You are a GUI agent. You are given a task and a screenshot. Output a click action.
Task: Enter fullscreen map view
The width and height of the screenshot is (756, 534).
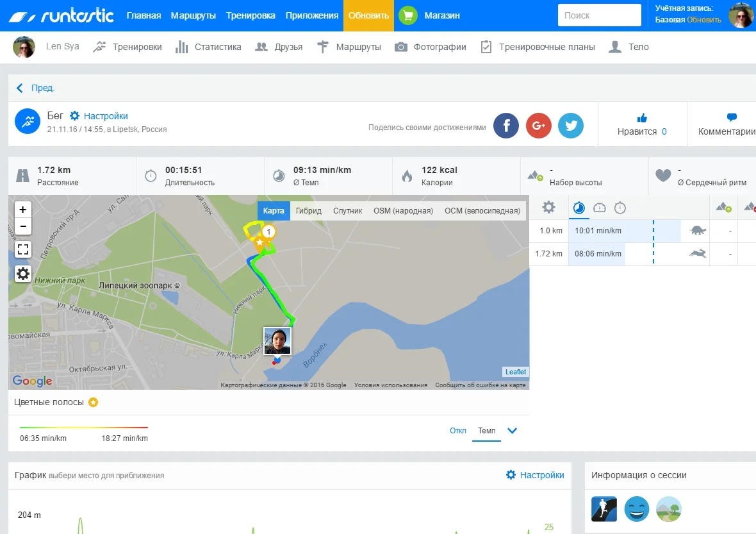click(x=23, y=250)
